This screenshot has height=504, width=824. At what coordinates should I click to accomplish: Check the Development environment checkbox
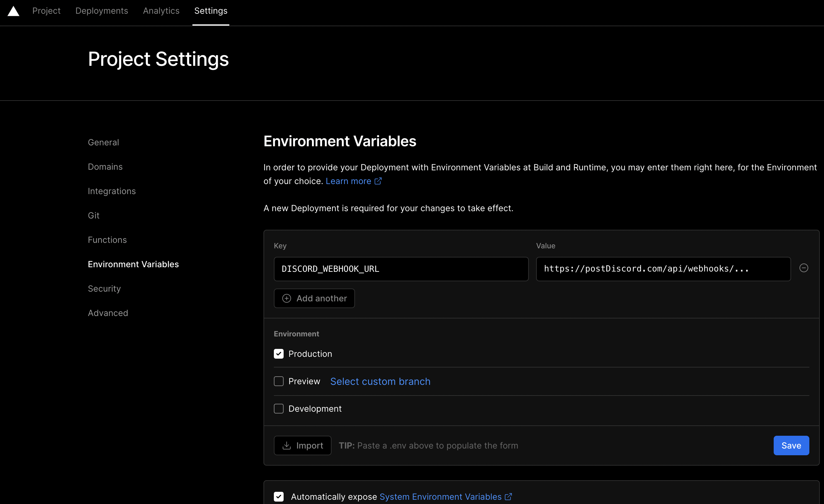point(278,409)
